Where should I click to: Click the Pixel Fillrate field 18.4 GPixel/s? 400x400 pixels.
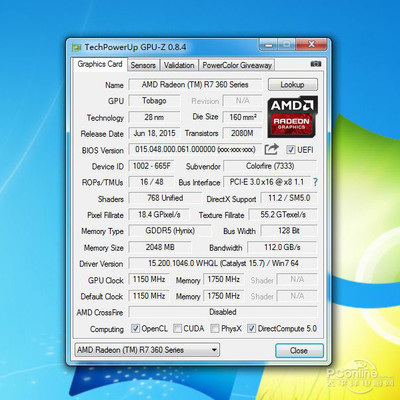coord(159,214)
